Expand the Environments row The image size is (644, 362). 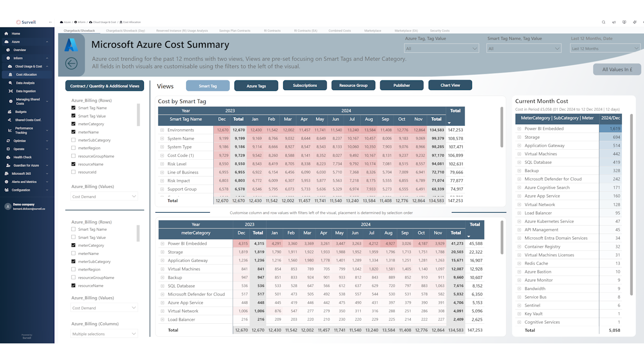click(x=162, y=130)
